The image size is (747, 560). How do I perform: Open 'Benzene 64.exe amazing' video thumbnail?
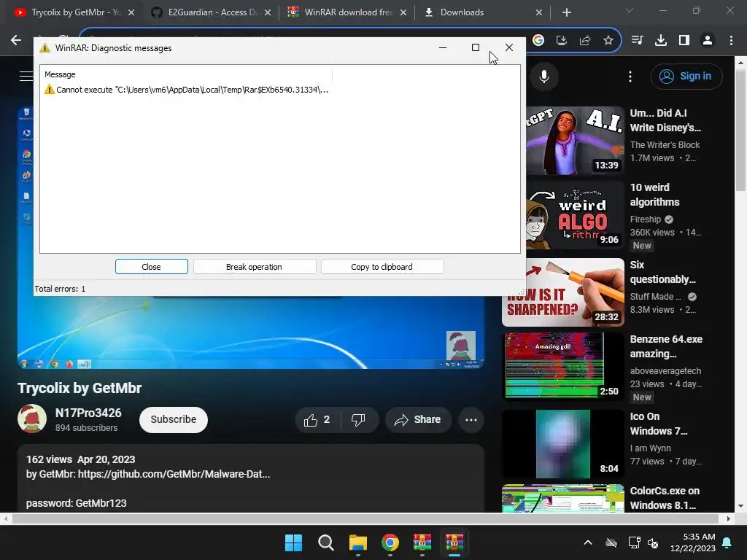(563, 366)
